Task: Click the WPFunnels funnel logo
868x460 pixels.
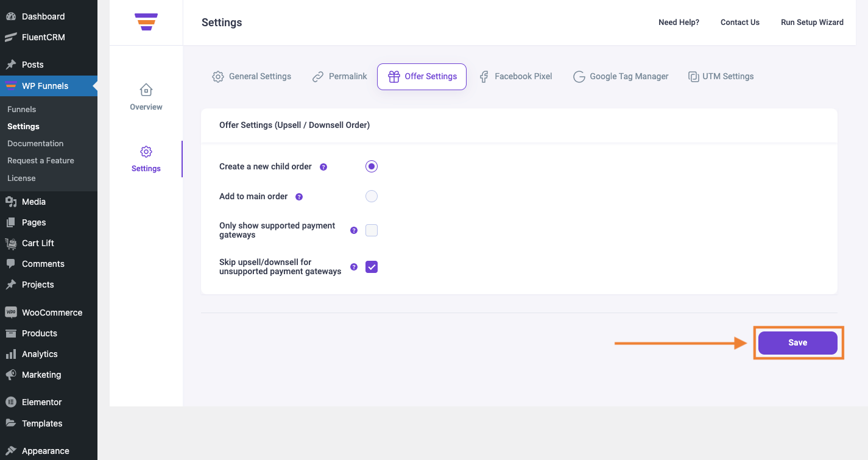Action: pos(146,22)
